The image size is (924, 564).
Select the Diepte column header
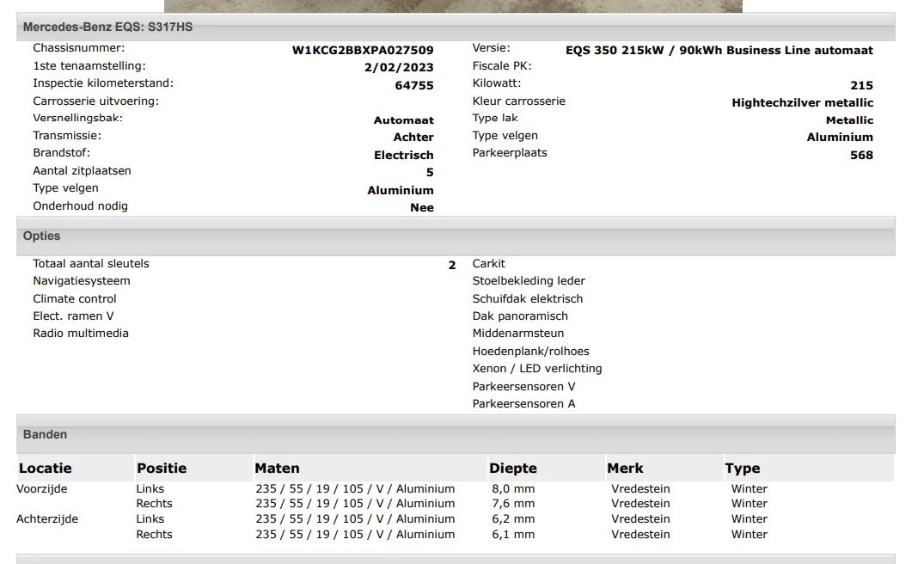coord(513,468)
